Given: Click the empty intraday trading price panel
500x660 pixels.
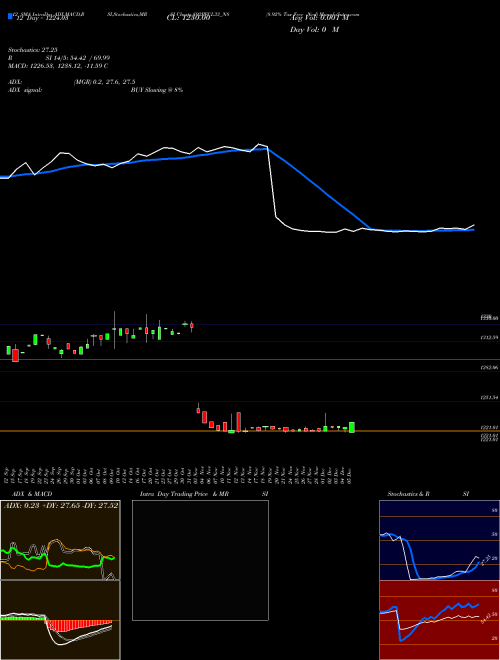Looking at the screenshot, I should pos(200,560).
